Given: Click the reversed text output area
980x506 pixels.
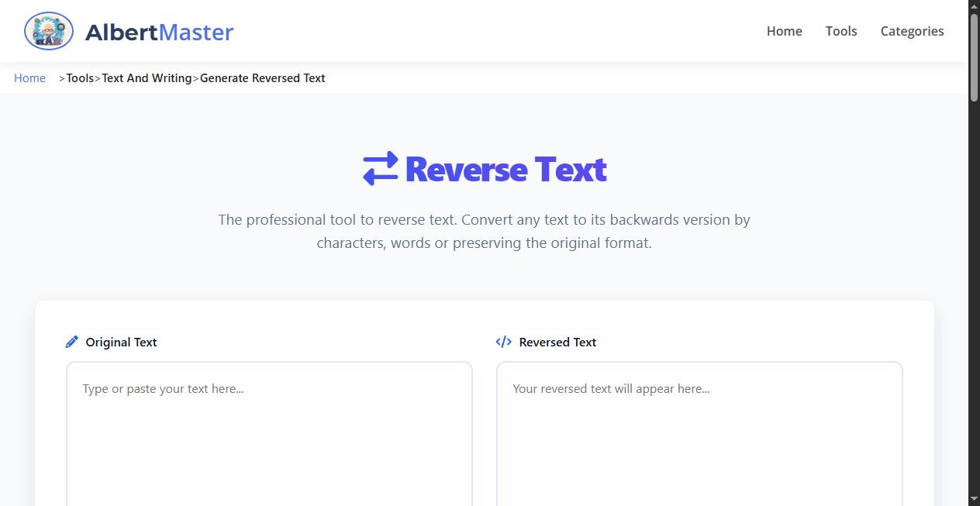Looking at the screenshot, I should (699, 426).
